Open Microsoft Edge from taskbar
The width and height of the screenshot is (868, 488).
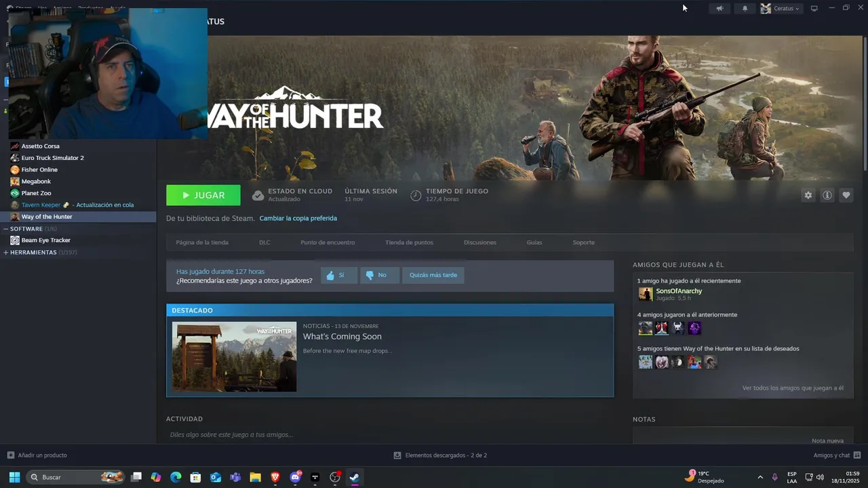pyautogui.click(x=176, y=477)
